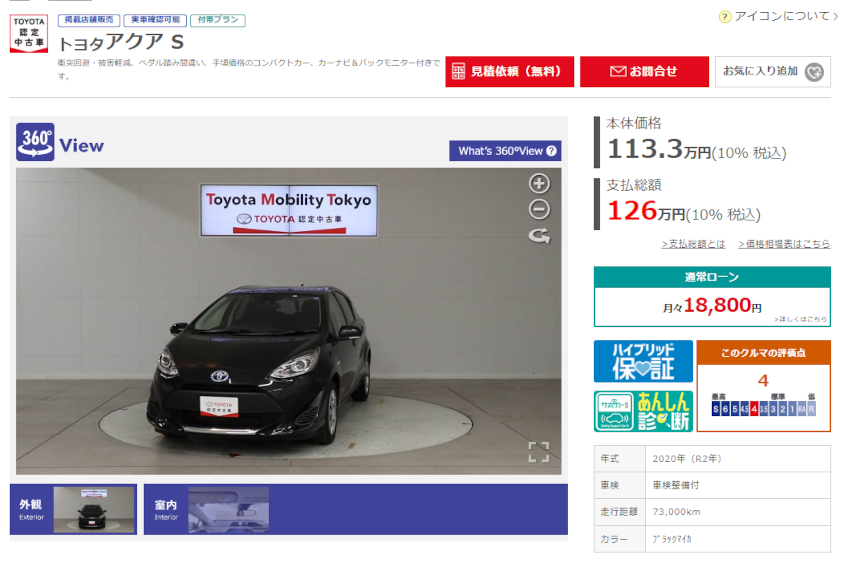The width and height of the screenshot is (844, 563).
Task: Request a free estimate with 見積依頼（無料）
Action: coord(509,72)
